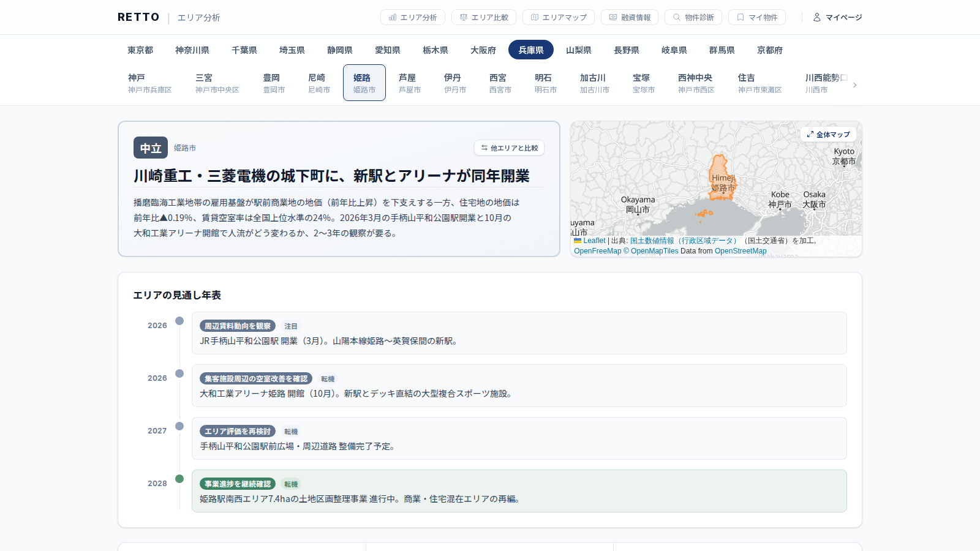Select 京都府 prefecture tab
This screenshot has height=551, width=980.
[770, 50]
